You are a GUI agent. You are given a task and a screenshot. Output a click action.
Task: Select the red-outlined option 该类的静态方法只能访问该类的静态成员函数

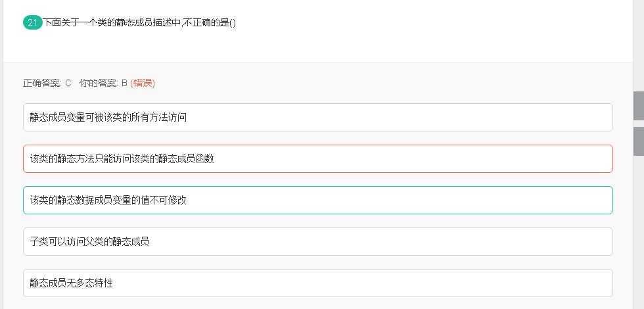click(317, 158)
